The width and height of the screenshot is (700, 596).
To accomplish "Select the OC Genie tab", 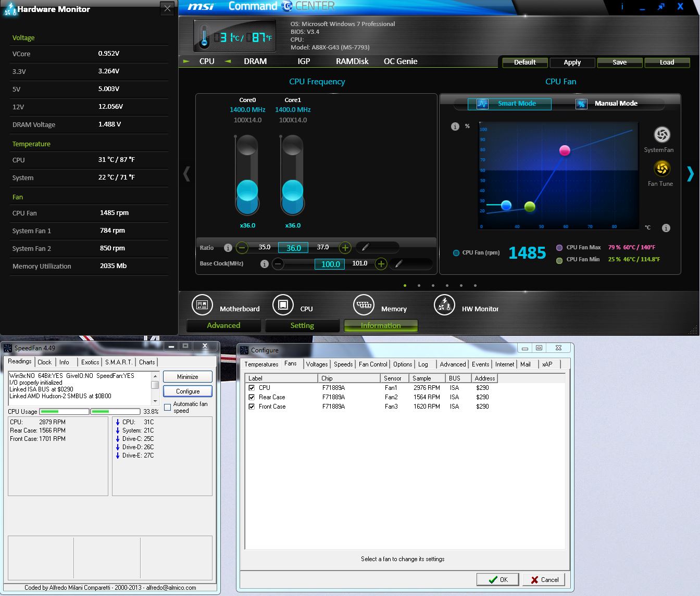I will pos(401,61).
